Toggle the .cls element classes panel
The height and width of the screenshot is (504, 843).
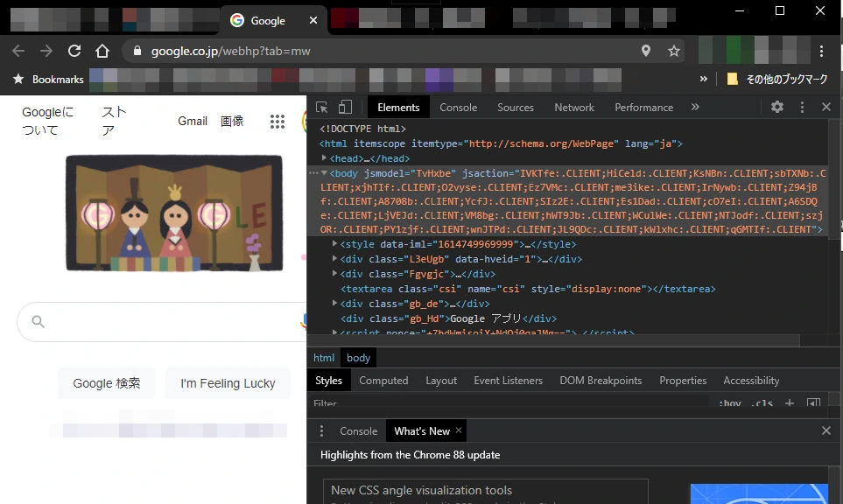762,403
